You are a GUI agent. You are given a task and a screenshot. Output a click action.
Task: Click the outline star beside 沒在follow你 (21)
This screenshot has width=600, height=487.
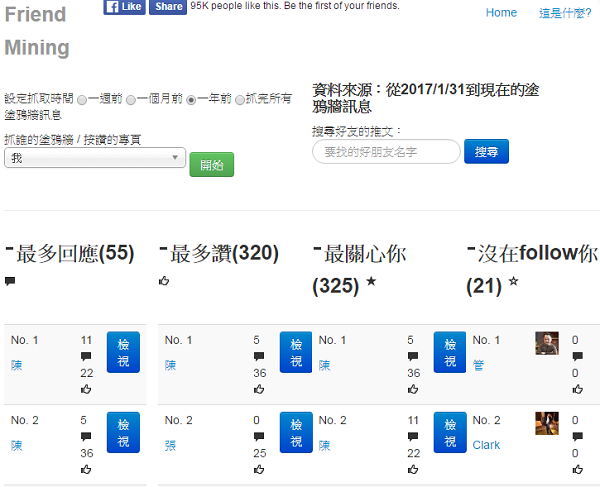514,283
